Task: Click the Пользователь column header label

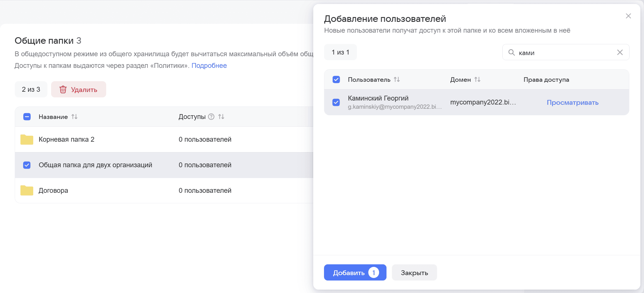Action: [x=369, y=79]
